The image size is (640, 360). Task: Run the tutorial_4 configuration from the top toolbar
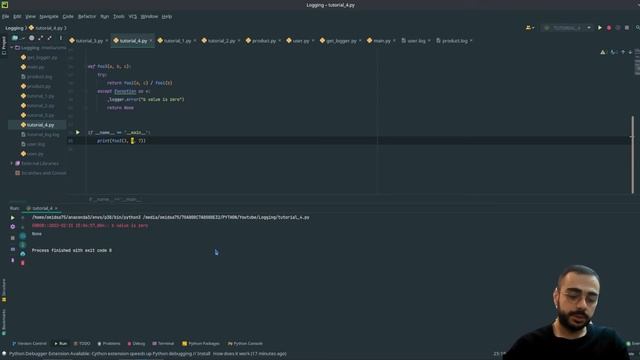coord(600,28)
